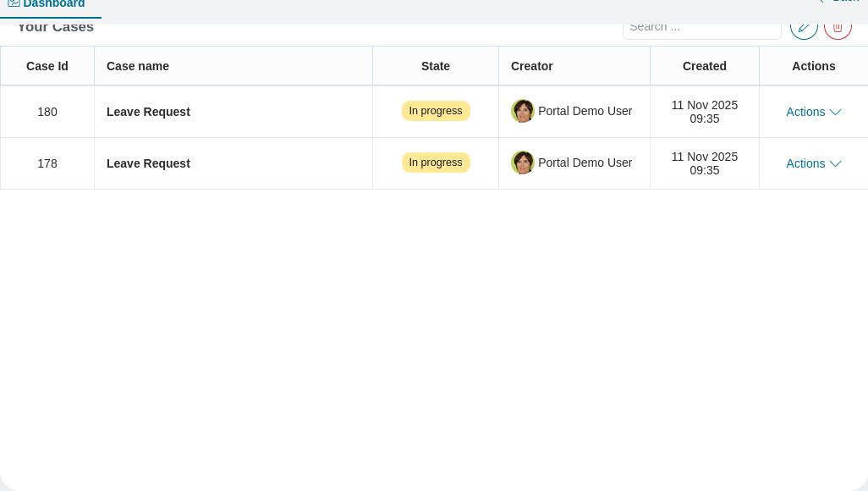This screenshot has height=491, width=868.
Task: Open the Leave Request case 178 link
Action: point(148,163)
